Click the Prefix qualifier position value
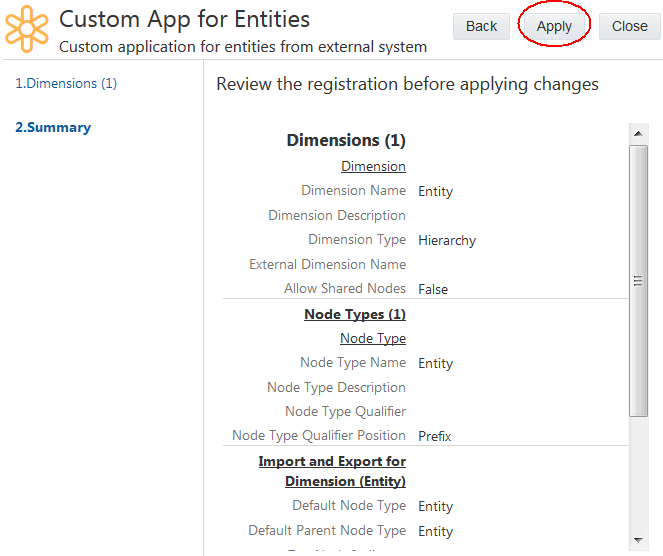The width and height of the screenshot is (663, 556). pos(435,436)
